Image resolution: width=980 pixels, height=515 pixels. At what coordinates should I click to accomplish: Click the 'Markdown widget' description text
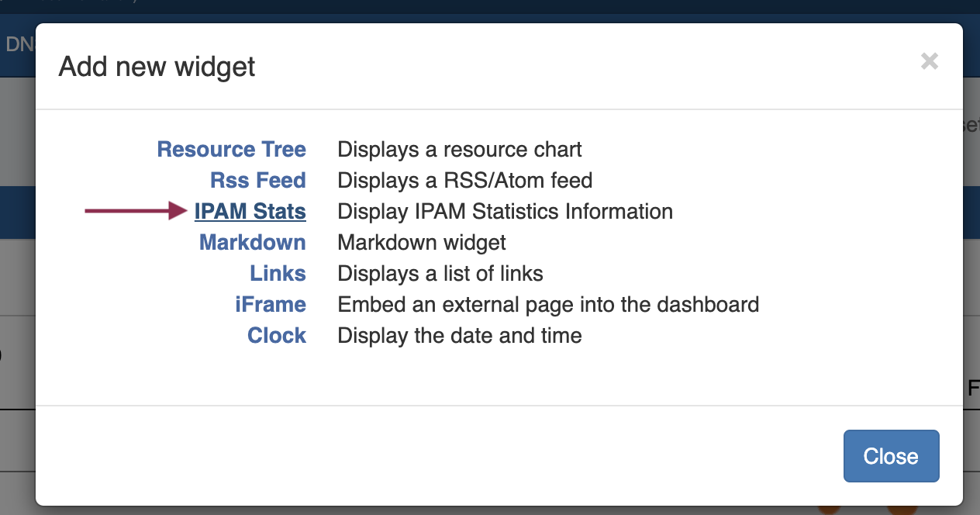click(421, 243)
